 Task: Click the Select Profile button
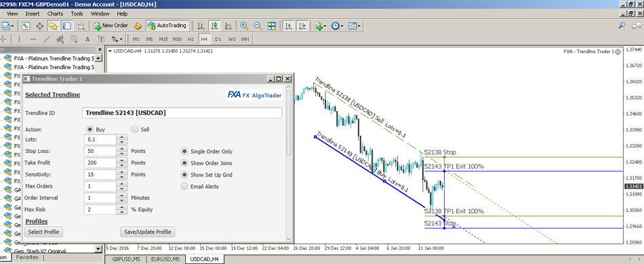coord(43,232)
